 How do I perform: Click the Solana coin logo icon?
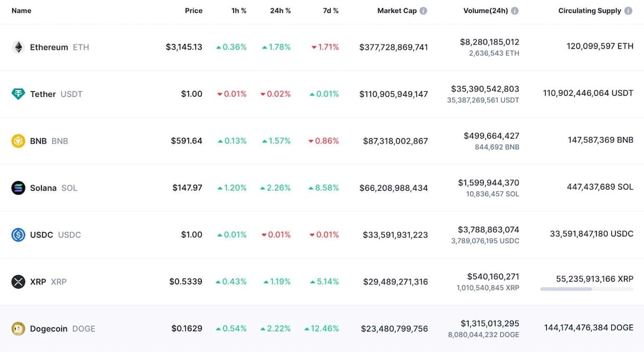tap(18, 188)
